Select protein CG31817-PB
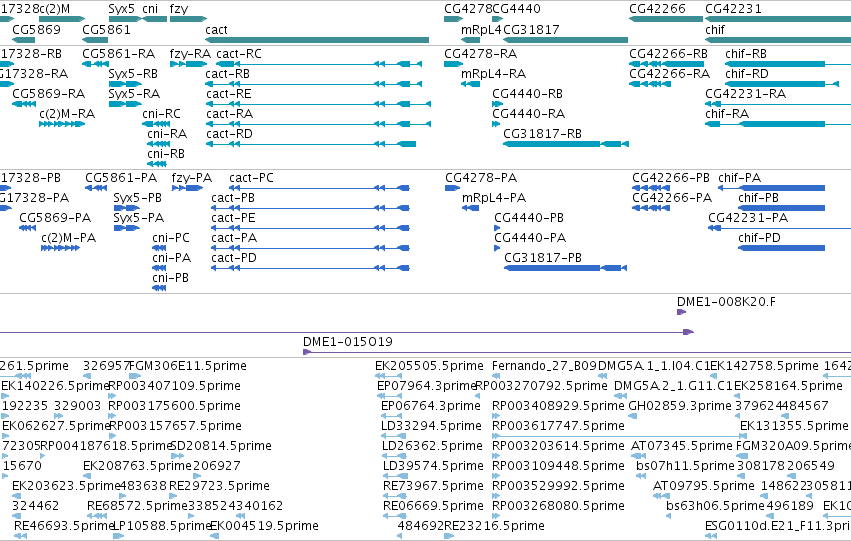851x541 pixels. [x=566, y=268]
